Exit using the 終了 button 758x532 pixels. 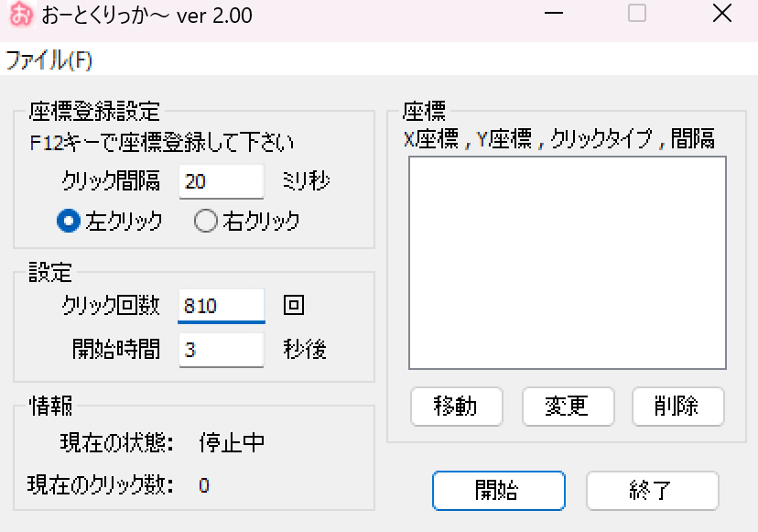652,491
